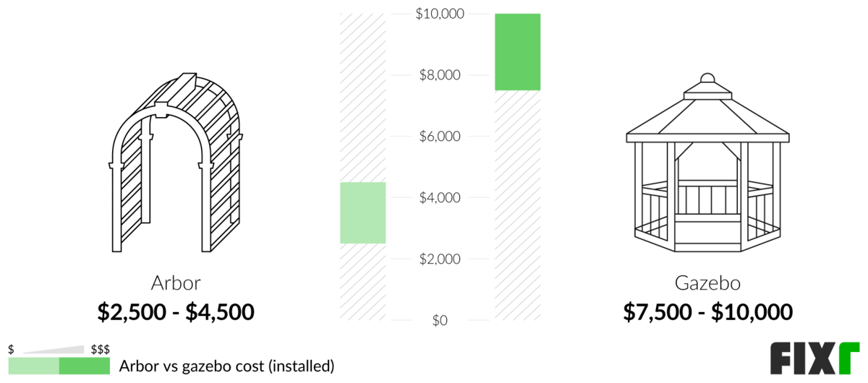This screenshot has height=383, width=868.
Task: Click the $2,000 axis label
Action: (x=440, y=259)
